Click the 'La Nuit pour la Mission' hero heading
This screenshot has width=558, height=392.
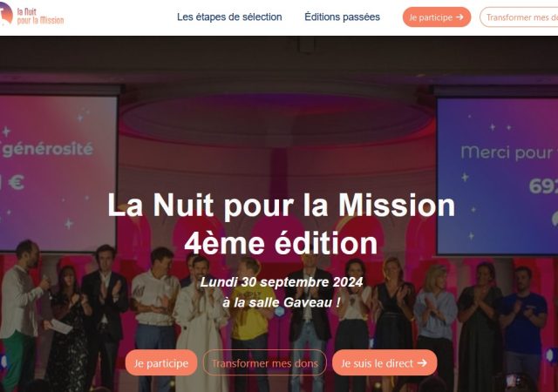click(281, 206)
